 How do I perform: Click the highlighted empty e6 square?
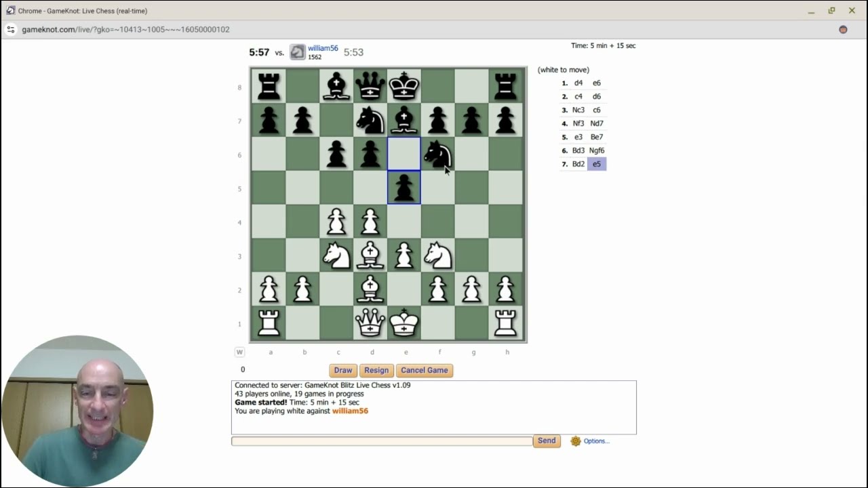coord(404,154)
